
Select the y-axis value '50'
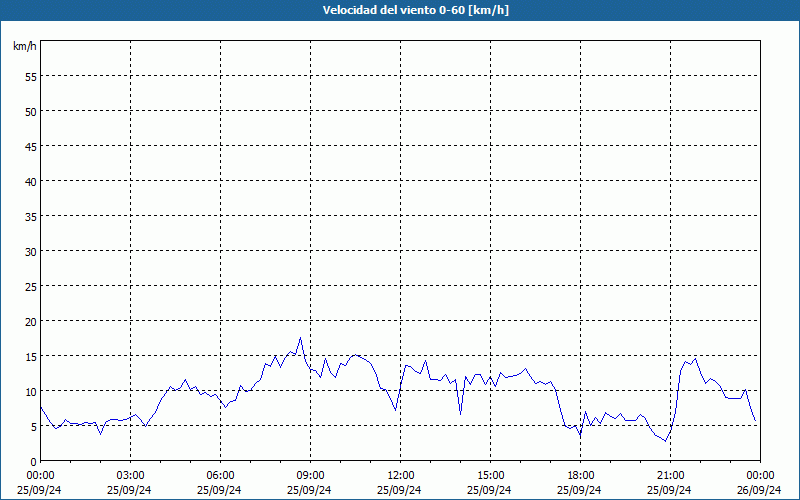(31, 112)
